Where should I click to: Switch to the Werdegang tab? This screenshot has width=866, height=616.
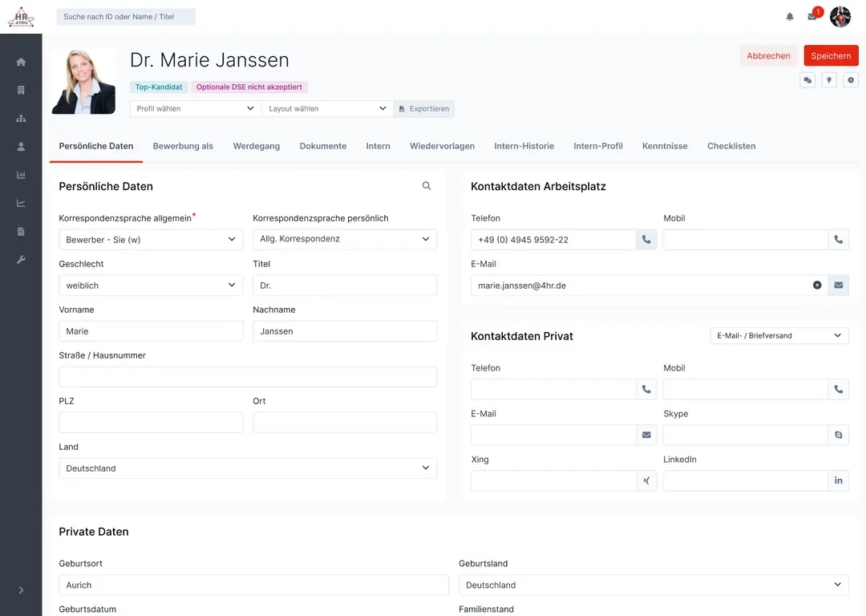257,146
